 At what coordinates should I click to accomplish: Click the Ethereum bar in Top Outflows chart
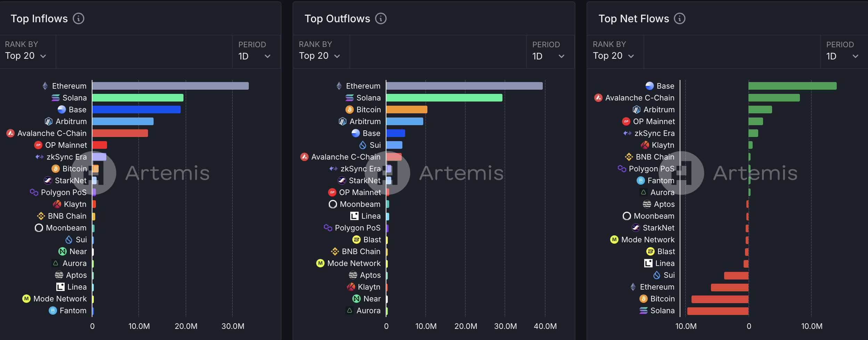(464, 86)
